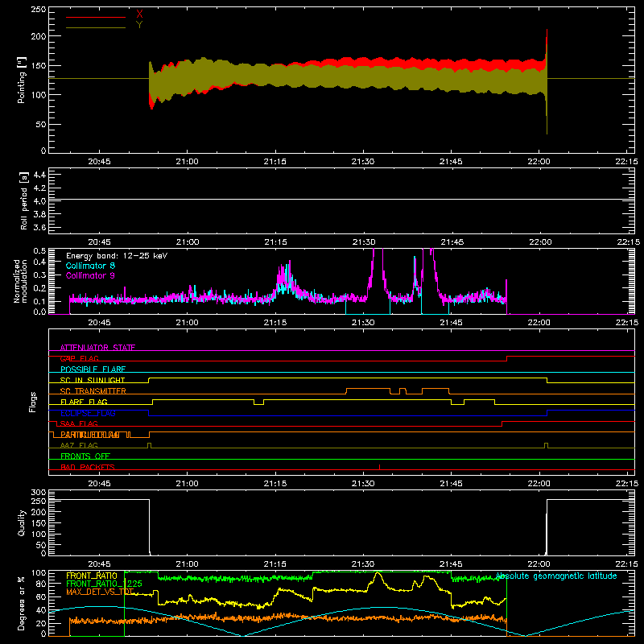Click 21:30 label under the Roll period plot

pyautogui.click(x=364, y=242)
